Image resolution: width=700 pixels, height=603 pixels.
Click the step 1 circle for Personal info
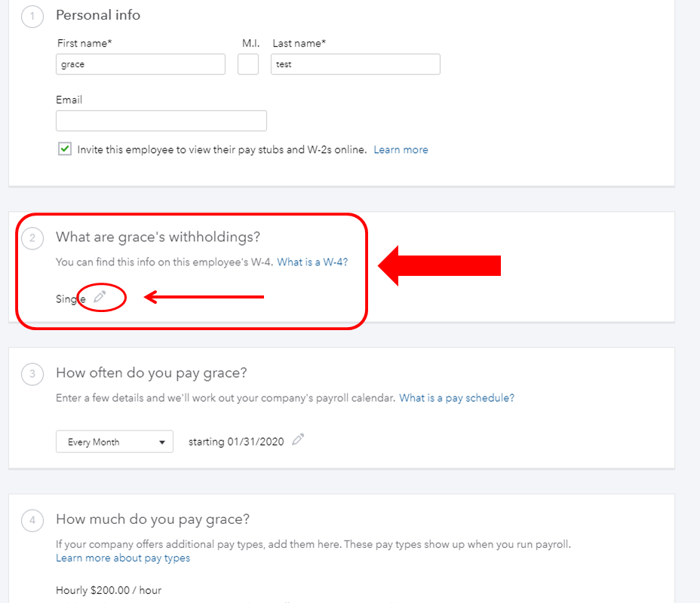(x=32, y=17)
